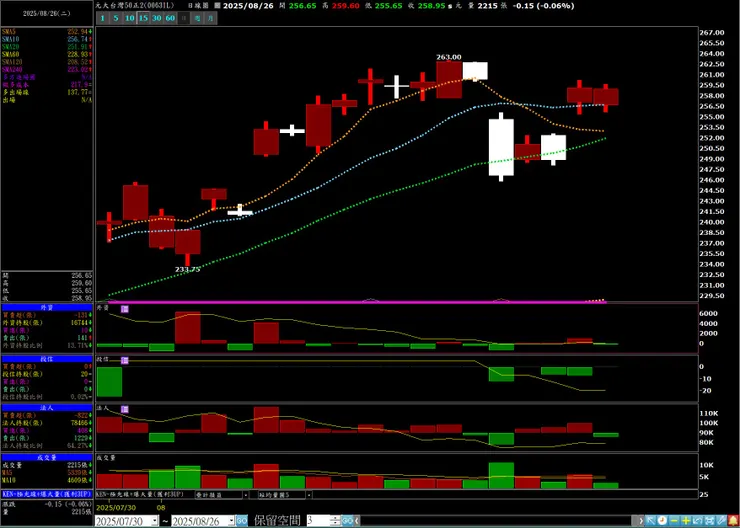
Task: Open the start date 2025/07/30 dropdown
Action: [x=155, y=520]
